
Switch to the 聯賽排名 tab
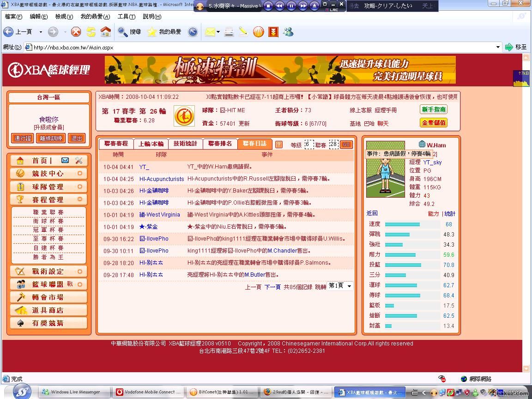[x=220, y=144]
